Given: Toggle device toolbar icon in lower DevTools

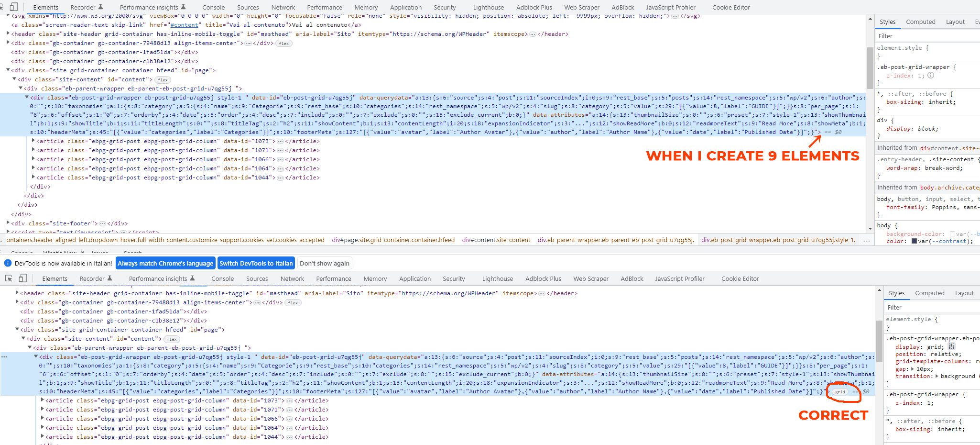Looking at the screenshot, I should coord(22,278).
